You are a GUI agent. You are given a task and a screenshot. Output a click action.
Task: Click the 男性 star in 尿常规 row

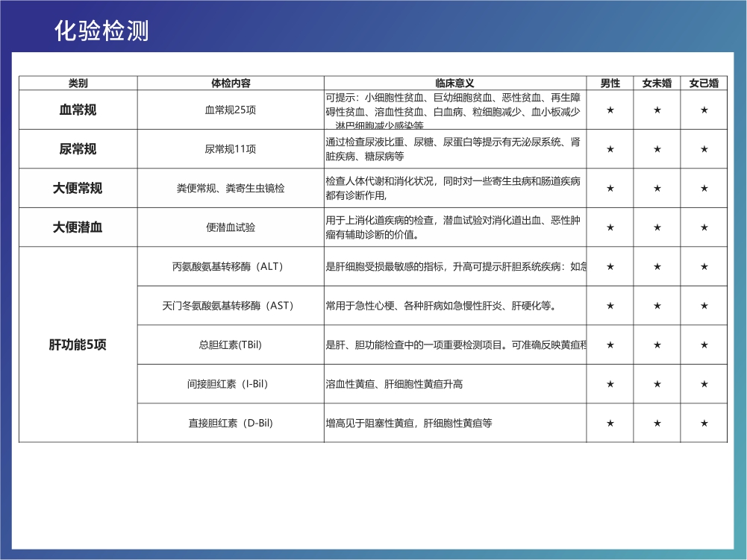point(610,149)
